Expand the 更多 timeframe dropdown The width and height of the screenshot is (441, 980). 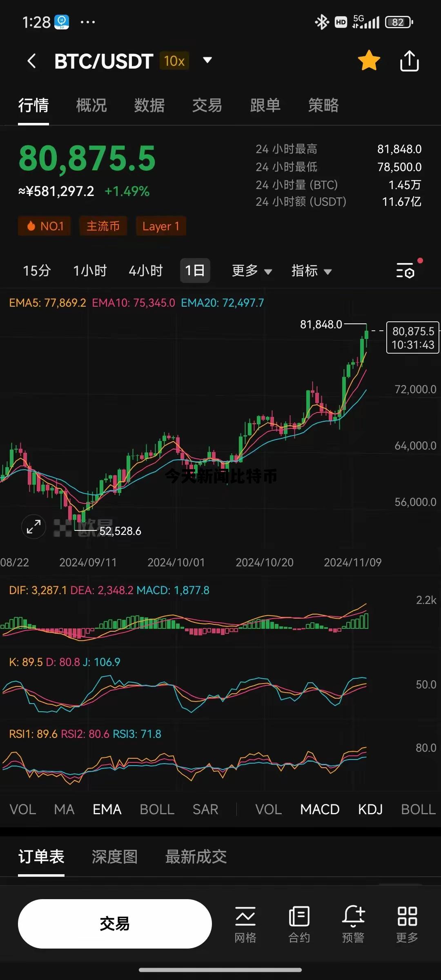[252, 271]
